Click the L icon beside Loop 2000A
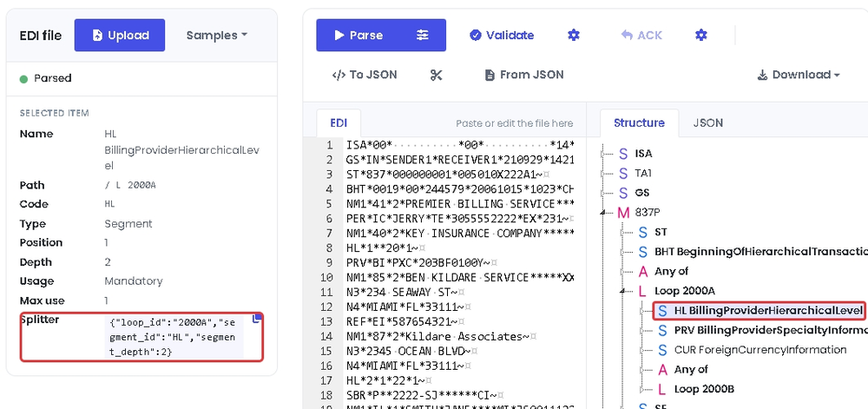The image size is (868, 409). click(642, 291)
